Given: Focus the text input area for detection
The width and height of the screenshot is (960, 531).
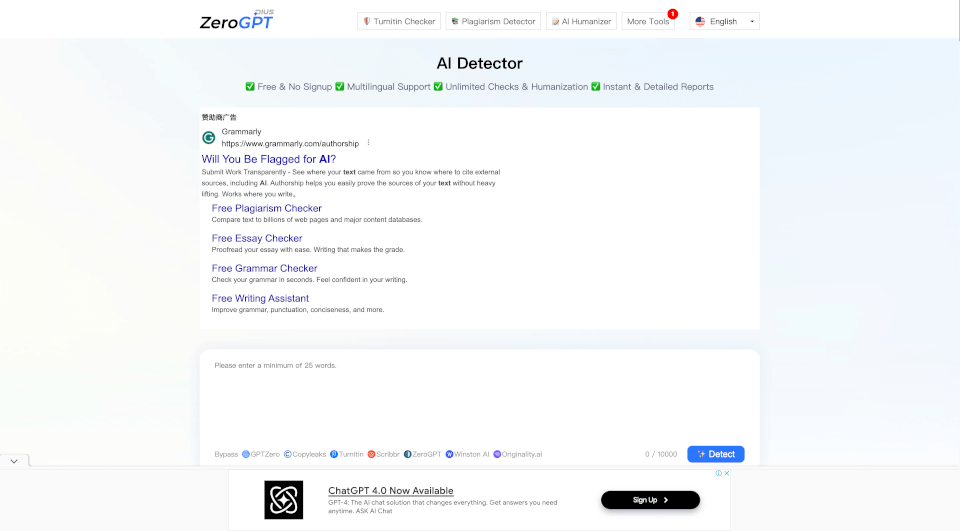Looking at the screenshot, I should click(479, 398).
